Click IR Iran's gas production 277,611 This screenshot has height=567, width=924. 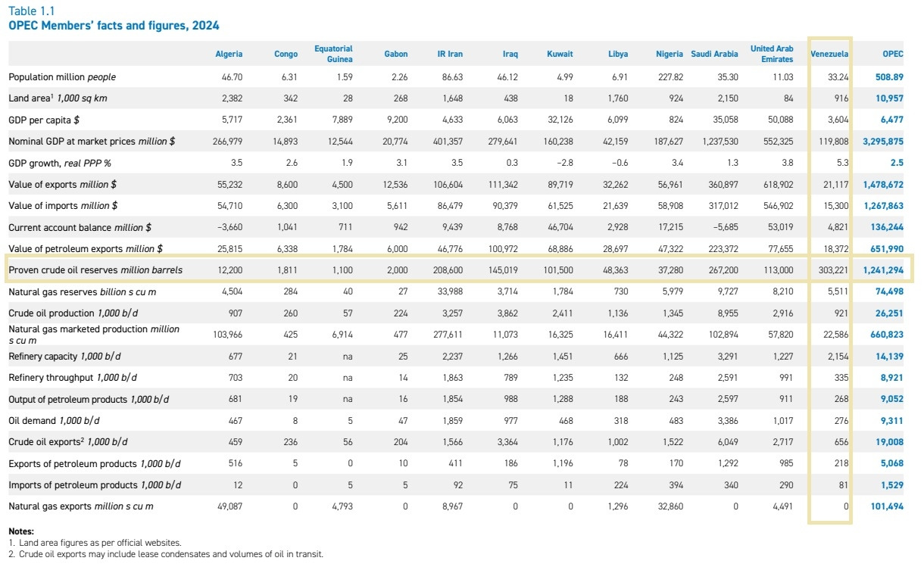[448, 335]
